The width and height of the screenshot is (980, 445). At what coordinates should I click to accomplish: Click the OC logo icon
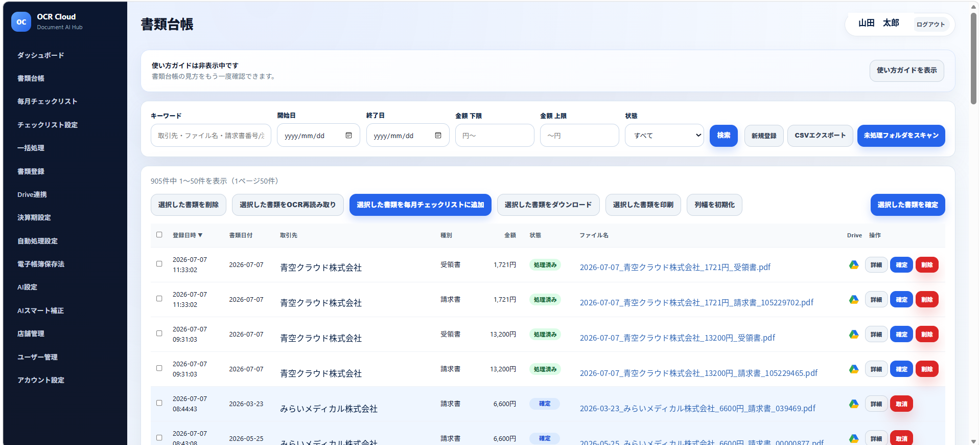(x=21, y=22)
